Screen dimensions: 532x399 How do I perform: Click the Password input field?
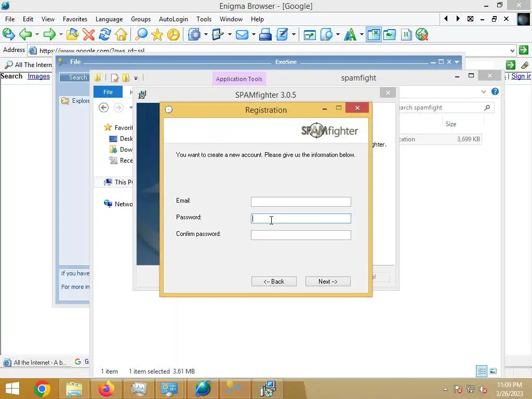pos(301,218)
